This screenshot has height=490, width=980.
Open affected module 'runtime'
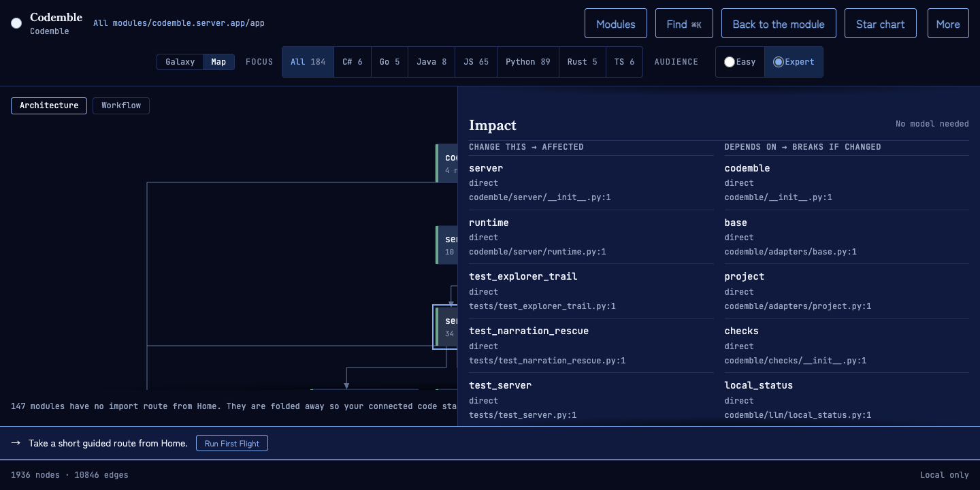(x=489, y=223)
